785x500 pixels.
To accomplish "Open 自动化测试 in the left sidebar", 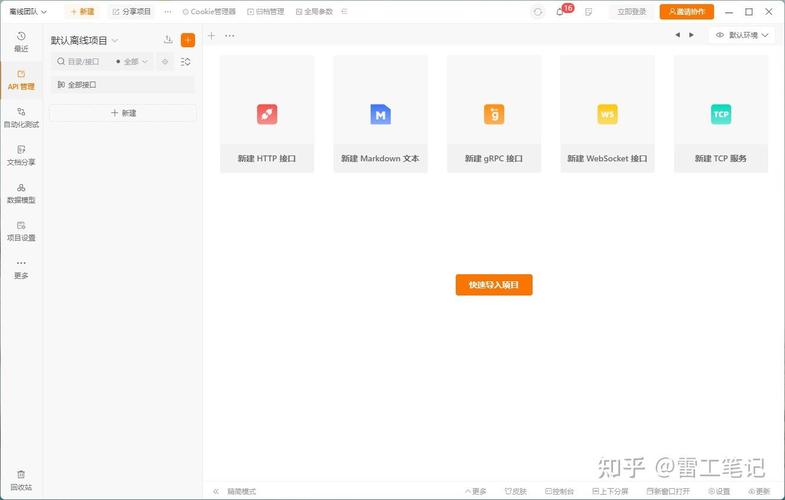I will coord(21,118).
